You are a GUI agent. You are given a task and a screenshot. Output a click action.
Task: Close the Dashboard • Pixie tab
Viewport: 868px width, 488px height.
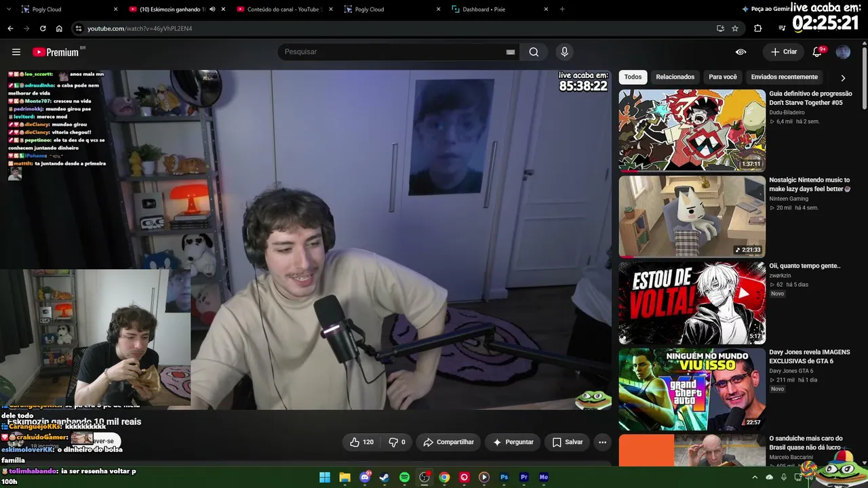[x=546, y=9]
